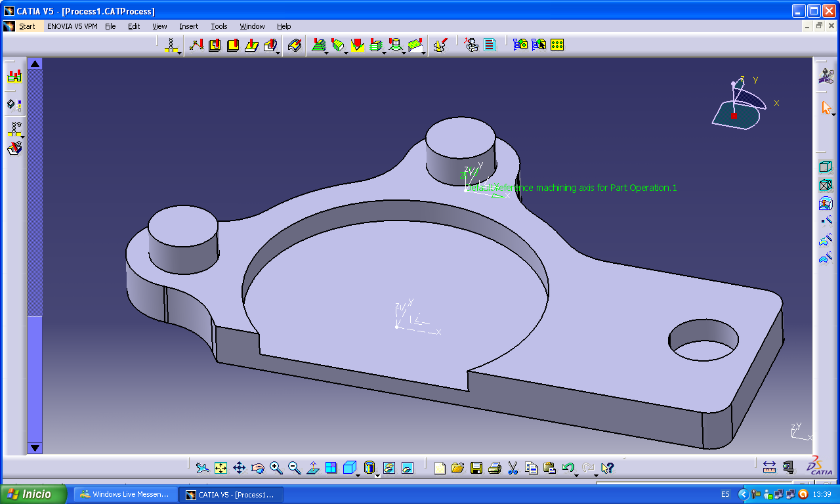Open the Window menu

pyautogui.click(x=252, y=26)
